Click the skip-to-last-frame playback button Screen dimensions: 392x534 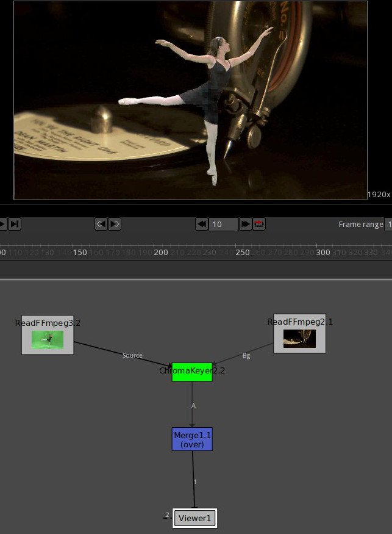click(x=15, y=224)
